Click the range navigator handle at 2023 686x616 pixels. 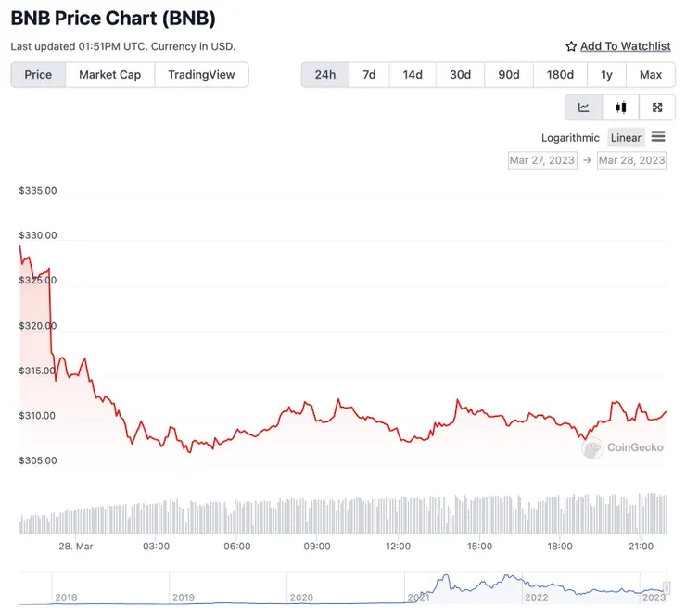coord(667,586)
